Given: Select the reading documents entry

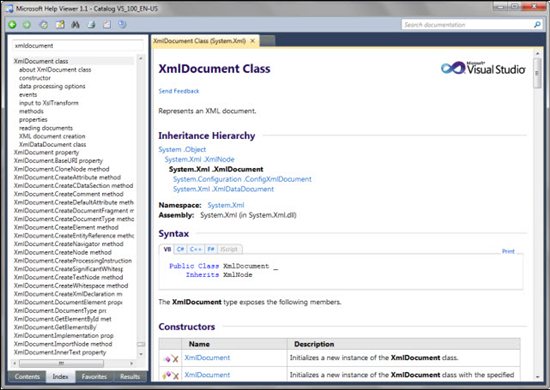Looking at the screenshot, I should (x=46, y=128).
